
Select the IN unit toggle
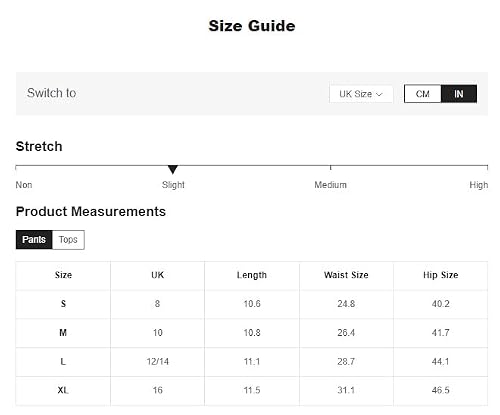click(x=459, y=94)
